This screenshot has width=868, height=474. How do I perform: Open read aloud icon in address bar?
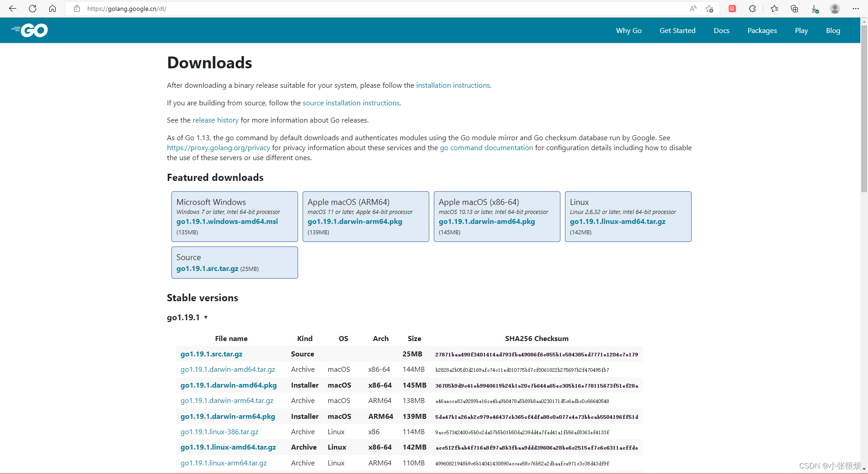pyautogui.click(x=693, y=9)
